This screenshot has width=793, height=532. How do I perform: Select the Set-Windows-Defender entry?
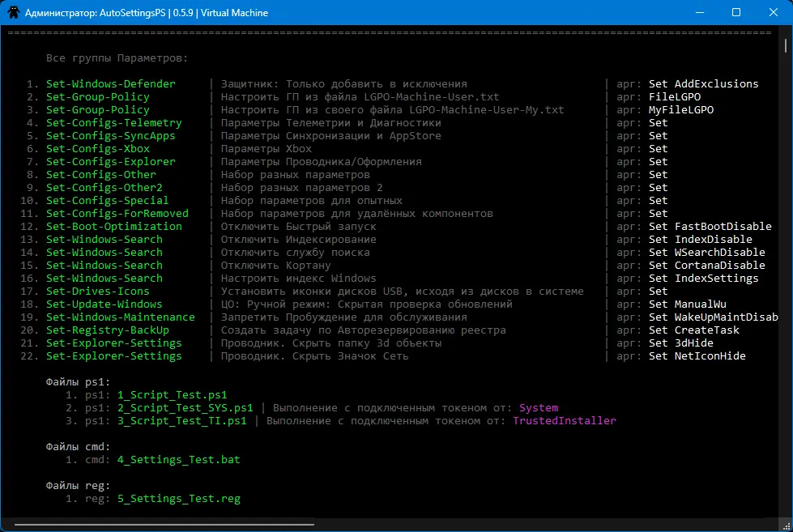111,84
